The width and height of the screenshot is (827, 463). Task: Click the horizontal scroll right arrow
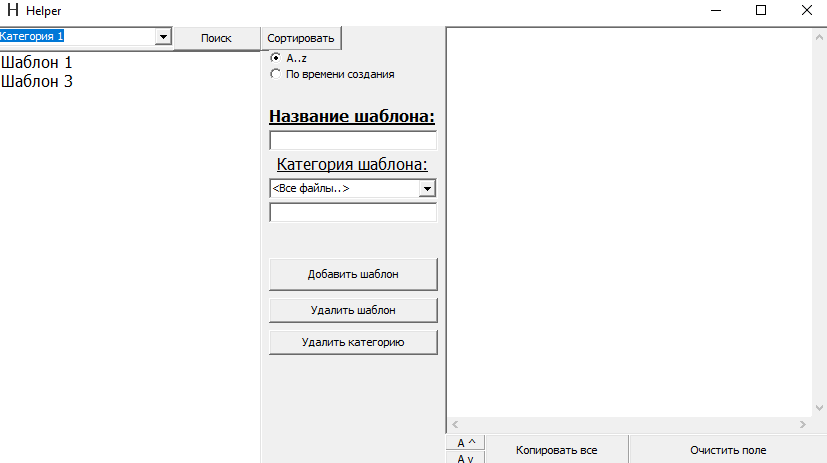click(x=803, y=425)
